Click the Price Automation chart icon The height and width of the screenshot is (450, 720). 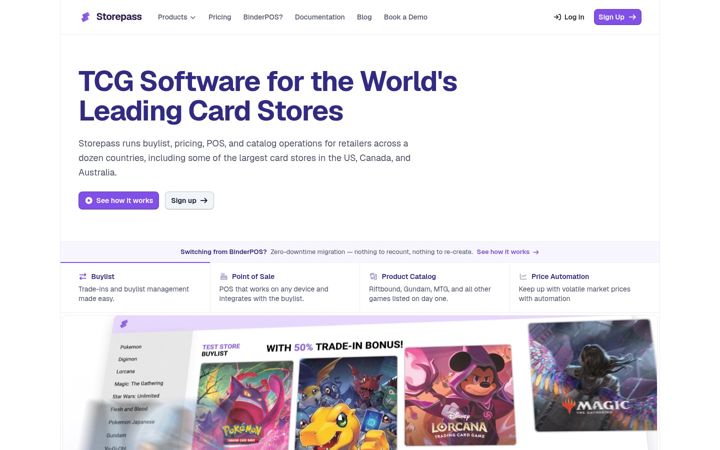[x=523, y=276]
